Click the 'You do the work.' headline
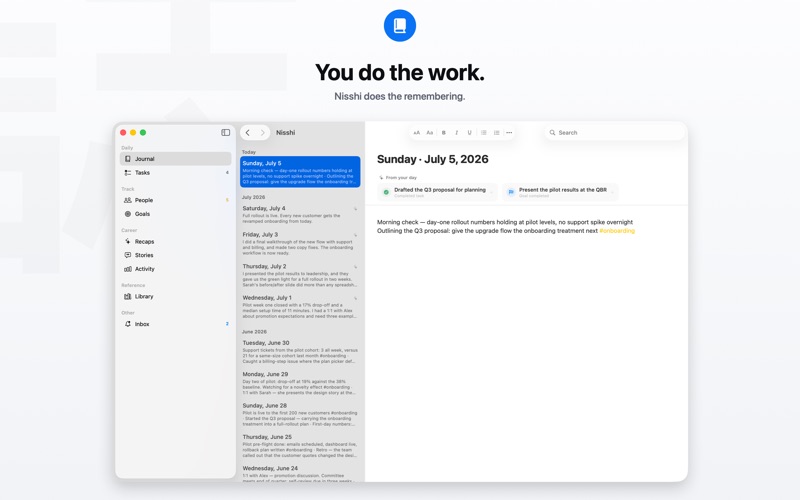800x500 pixels. tap(399, 72)
